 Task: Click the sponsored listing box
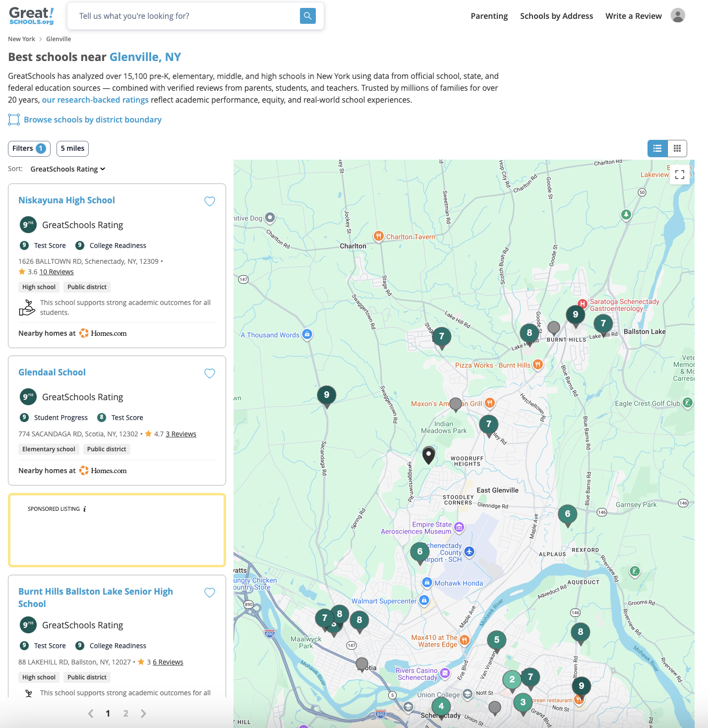(117, 530)
